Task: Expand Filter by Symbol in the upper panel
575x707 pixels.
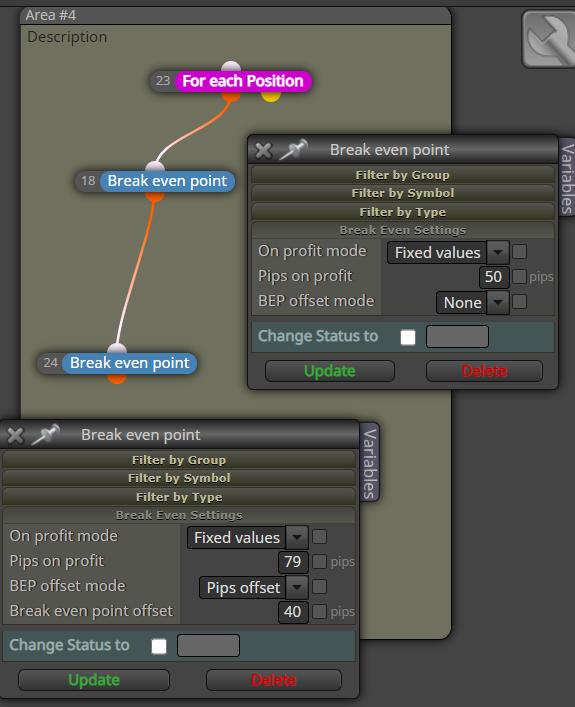Action: coord(403,193)
